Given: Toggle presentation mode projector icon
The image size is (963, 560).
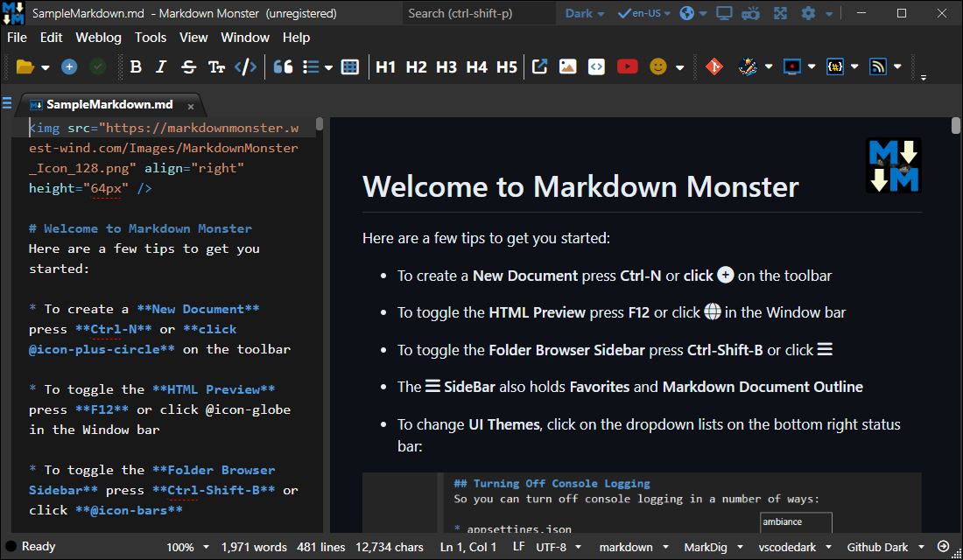Looking at the screenshot, I should 750,13.
